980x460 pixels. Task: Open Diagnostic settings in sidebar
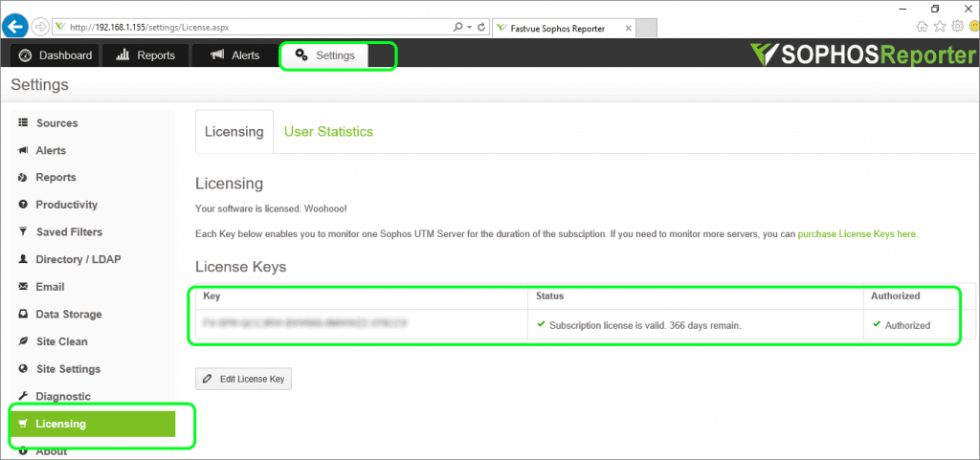93,396
